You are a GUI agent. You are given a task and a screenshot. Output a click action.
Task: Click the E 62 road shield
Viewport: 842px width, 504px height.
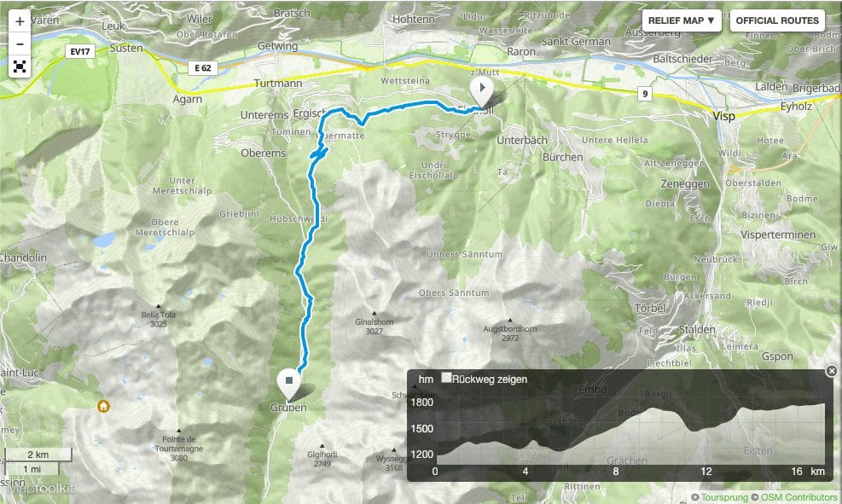pos(203,68)
